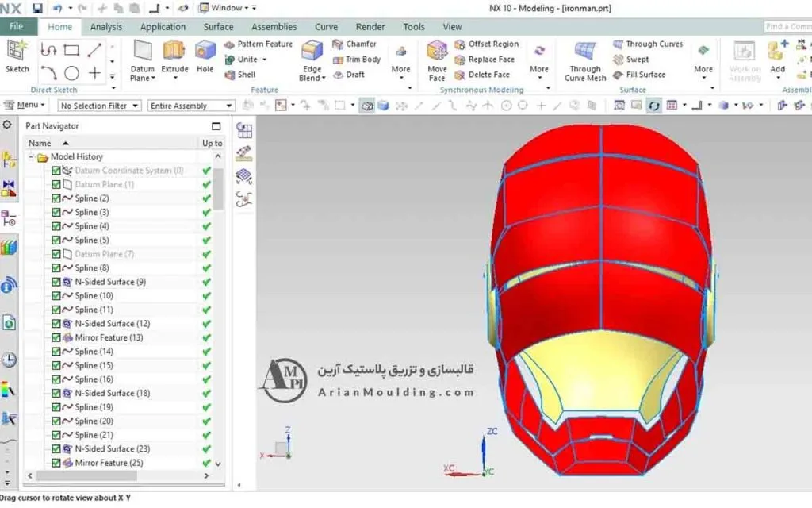This screenshot has height=508, width=812.
Task: Uncheck the Spline (2) feature checkbox
Action: click(x=56, y=198)
